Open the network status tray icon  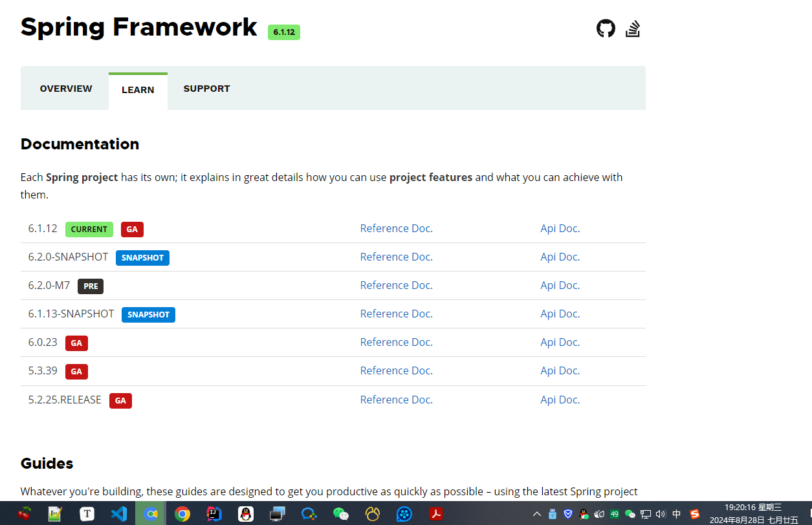click(x=646, y=514)
